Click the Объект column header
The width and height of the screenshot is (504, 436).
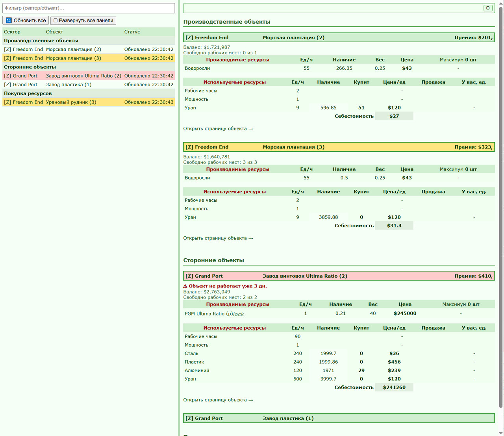[54, 32]
